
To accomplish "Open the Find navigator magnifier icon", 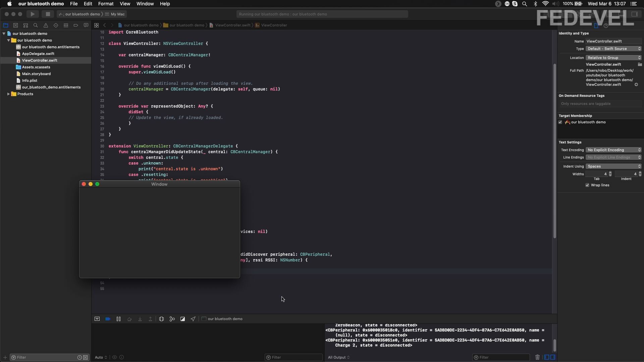I will point(36,25).
